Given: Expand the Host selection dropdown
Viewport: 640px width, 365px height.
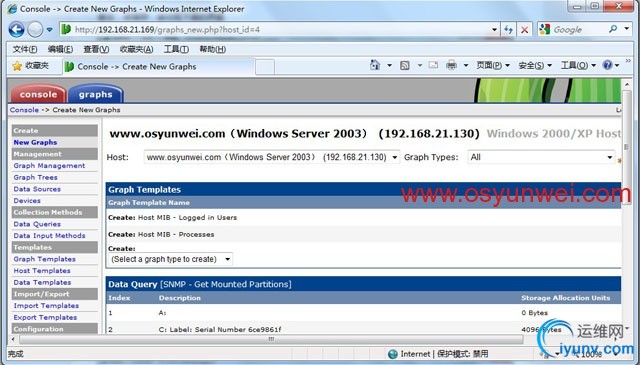Looking at the screenshot, I should pyautogui.click(x=272, y=157).
